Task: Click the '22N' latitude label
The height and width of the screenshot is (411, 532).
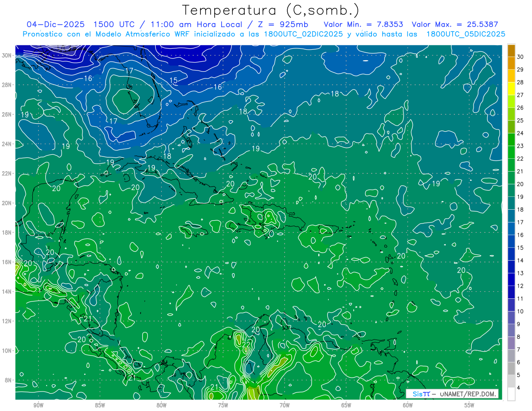Action: click(x=7, y=173)
